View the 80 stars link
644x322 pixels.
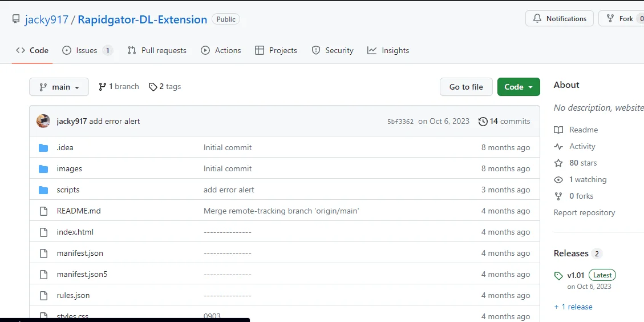(x=583, y=163)
